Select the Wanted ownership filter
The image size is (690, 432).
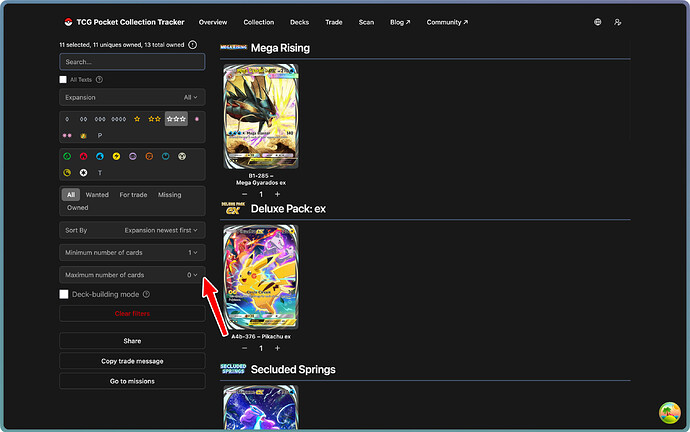[x=97, y=194]
